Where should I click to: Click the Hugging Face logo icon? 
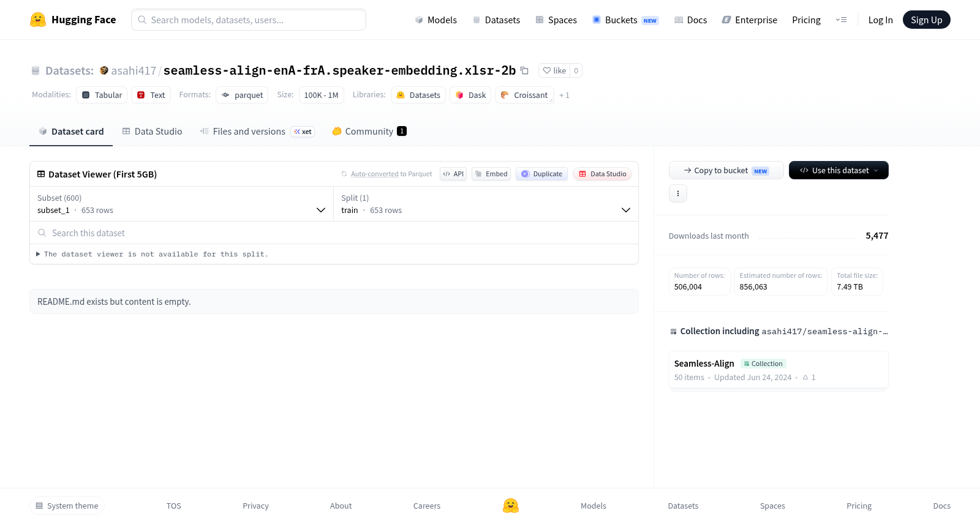(38, 20)
